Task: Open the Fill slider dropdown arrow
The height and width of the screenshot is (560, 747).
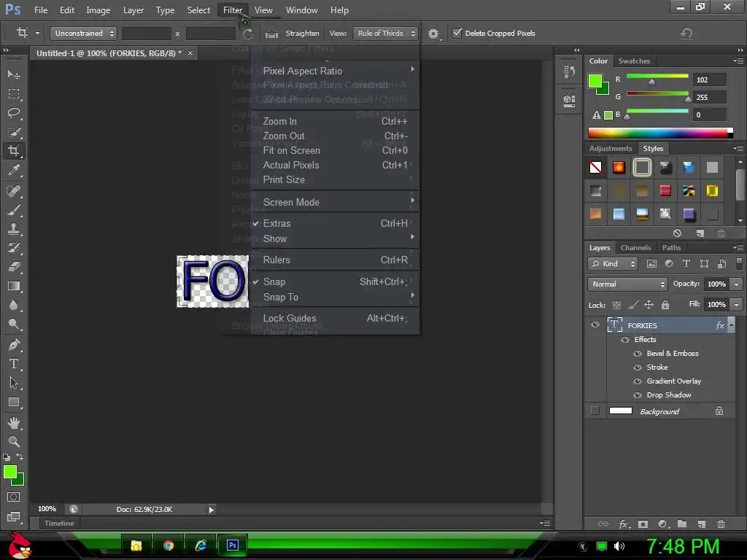Action: tap(737, 304)
